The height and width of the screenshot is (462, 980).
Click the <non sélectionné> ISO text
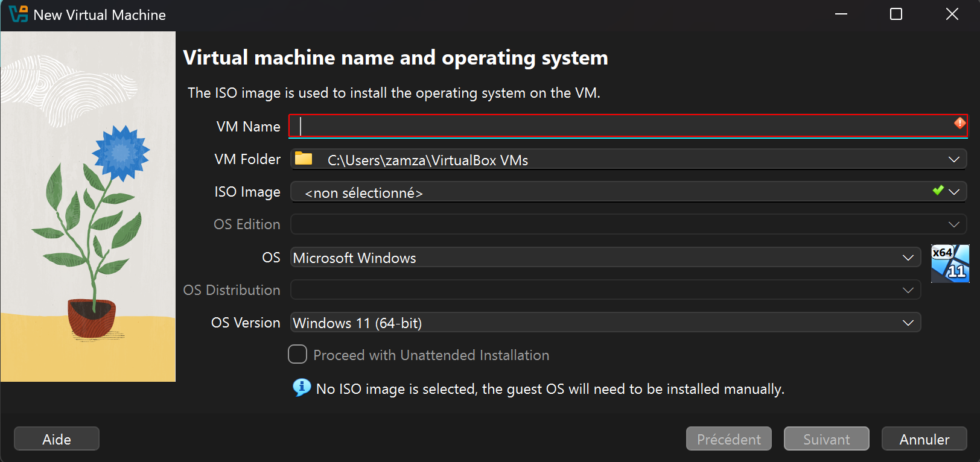pos(364,193)
